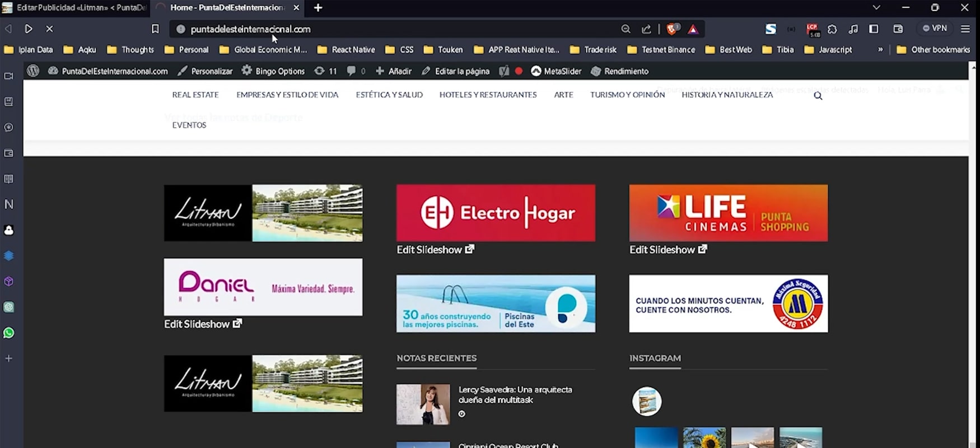Click Edit Slideshow under Electro Hogar banner
This screenshot has width=980, height=448.
(436, 249)
